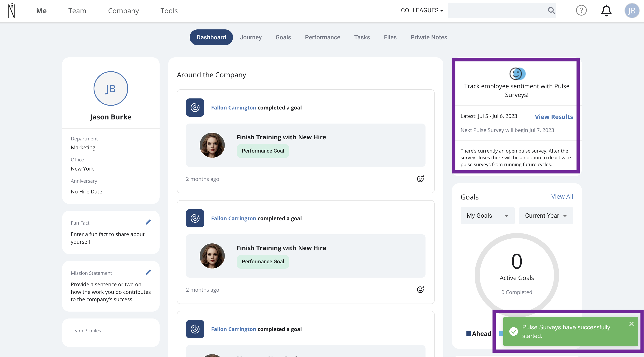The height and width of the screenshot is (357, 644).
Task: Switch to the Tasks tab
Action: coord(362,37)
